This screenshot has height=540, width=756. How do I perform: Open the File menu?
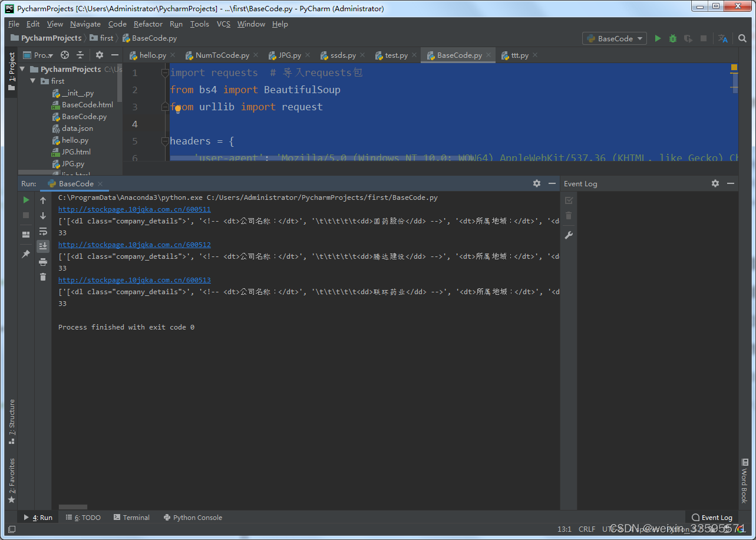click(14, 24)
